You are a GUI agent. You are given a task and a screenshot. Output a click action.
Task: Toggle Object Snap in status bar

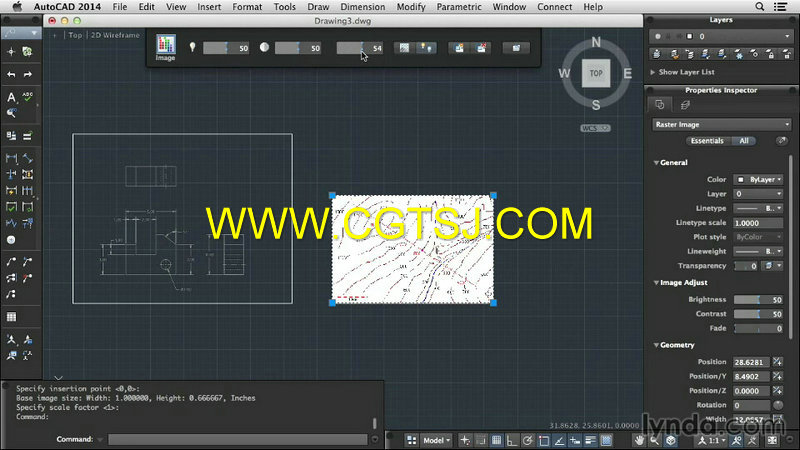(543, 440)
